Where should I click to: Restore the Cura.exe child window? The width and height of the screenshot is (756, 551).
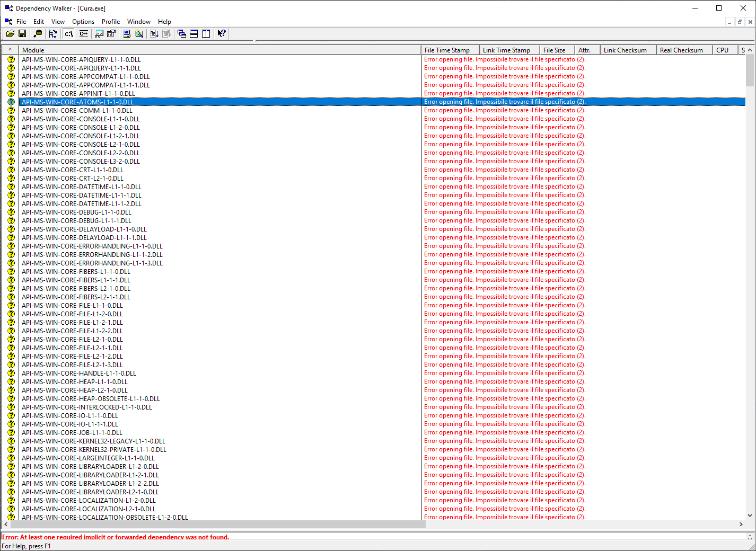pos(740,22)
